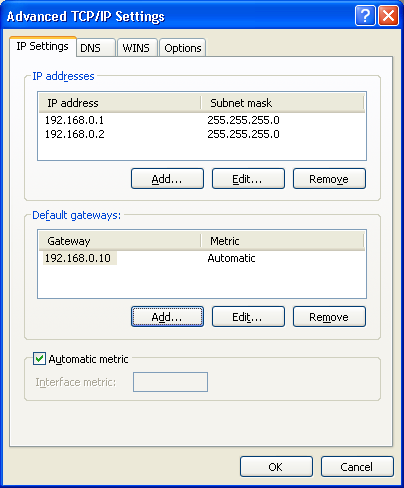Select gateway 192.168.0.10 entry
This screenshot has width=404, height=488.
coord(202,258)
